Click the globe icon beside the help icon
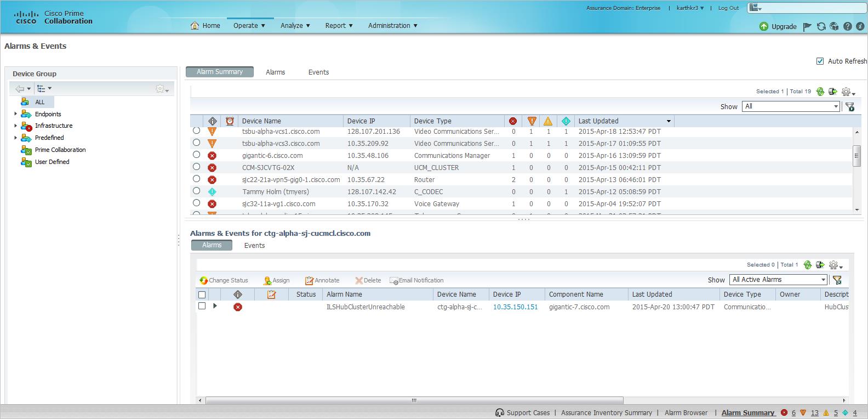Screen dimensions: 868x419 834,26
